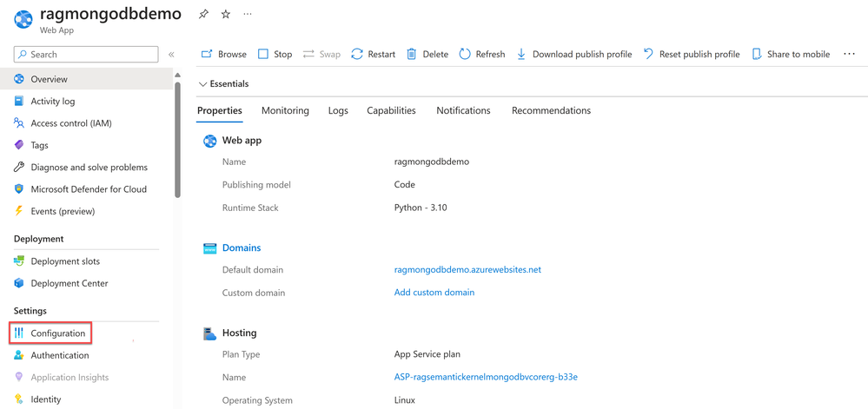Click the Hosting section icon
This screenshot has height=409, width=868.
(x=209, y=333)
